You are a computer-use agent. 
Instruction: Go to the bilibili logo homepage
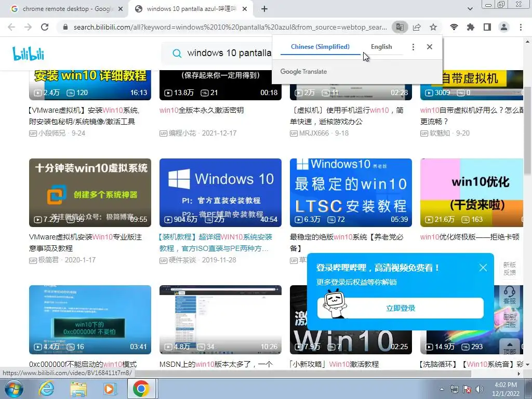click(x=28, y=54)
